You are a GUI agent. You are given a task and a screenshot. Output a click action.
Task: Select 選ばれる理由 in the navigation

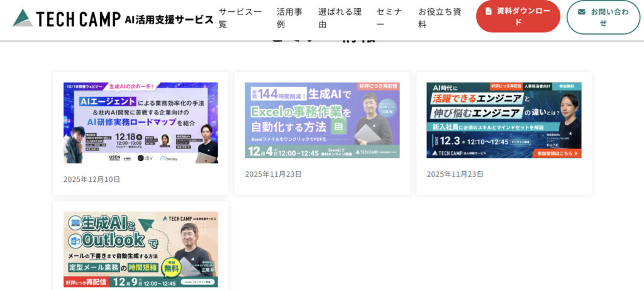point(340,18)
